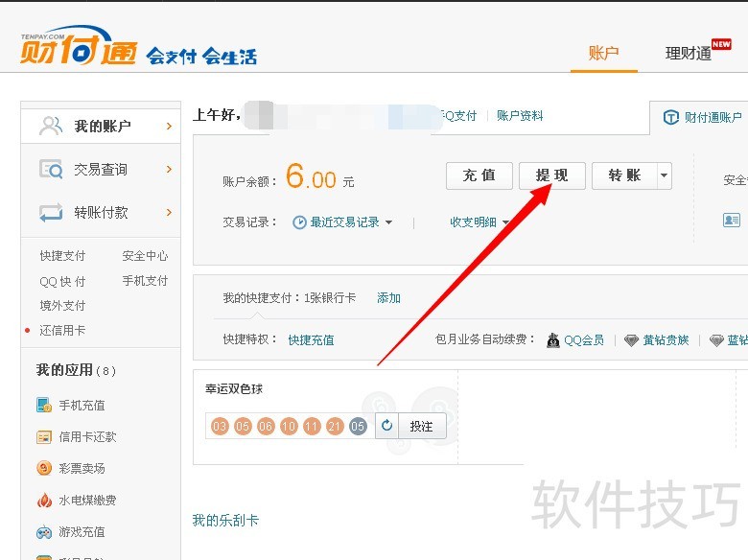Select lottery ball number 03

tap(220, 426)
